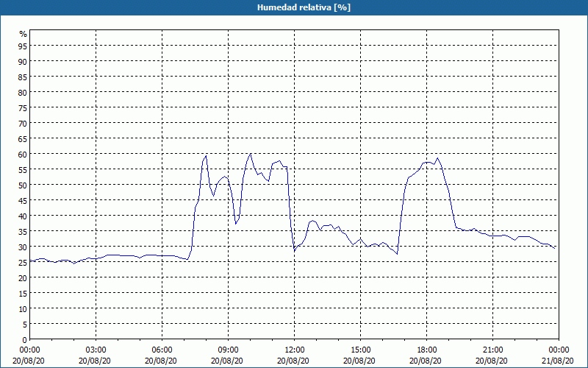Click the 85 tick label on the vertical axis
This screenshot has width=588, height=368.
[x=23, y=77]
